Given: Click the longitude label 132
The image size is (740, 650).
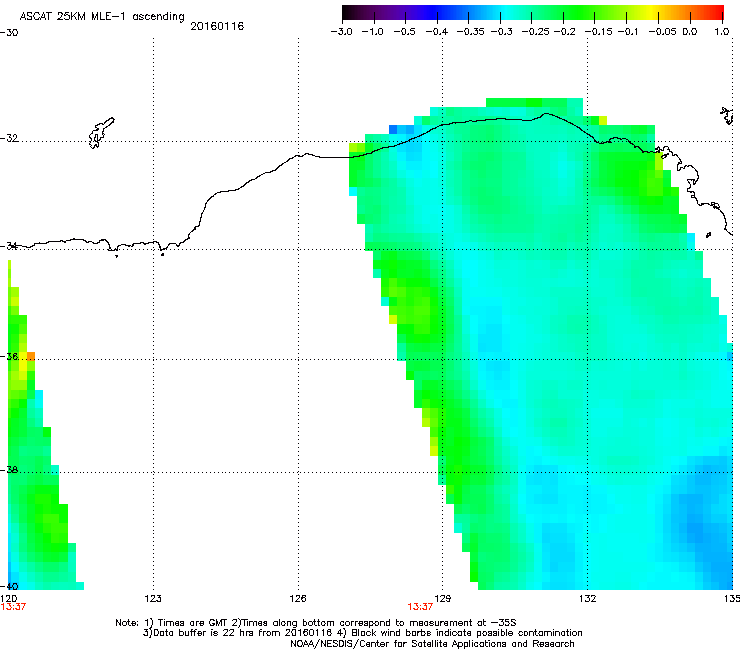Looking at the screenshot, I should coord(588,599).
